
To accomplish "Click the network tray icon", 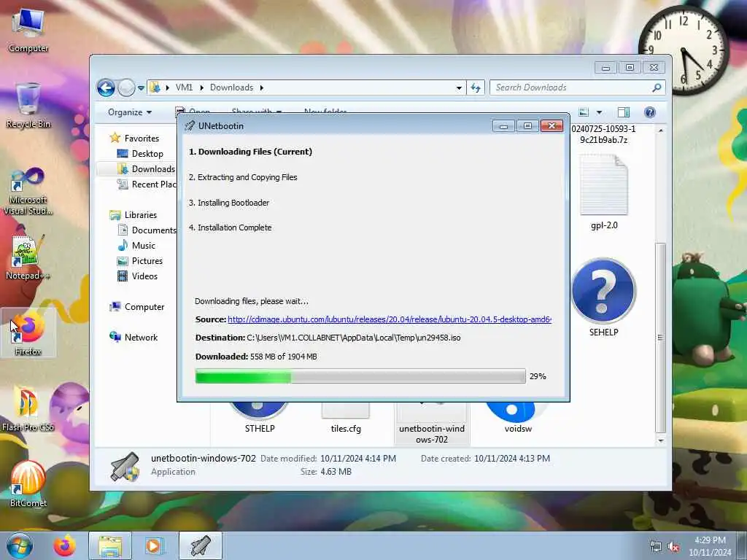I will (656, 547).
